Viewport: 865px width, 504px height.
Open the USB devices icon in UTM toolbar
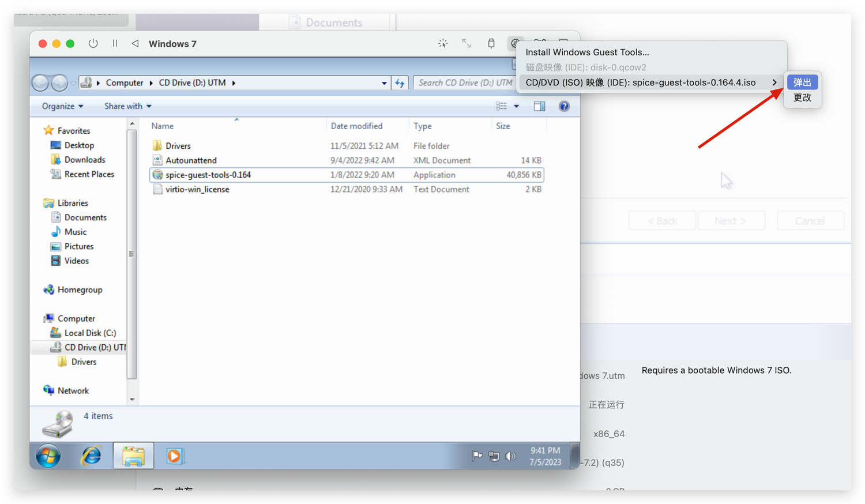click(x=491, y=43)
